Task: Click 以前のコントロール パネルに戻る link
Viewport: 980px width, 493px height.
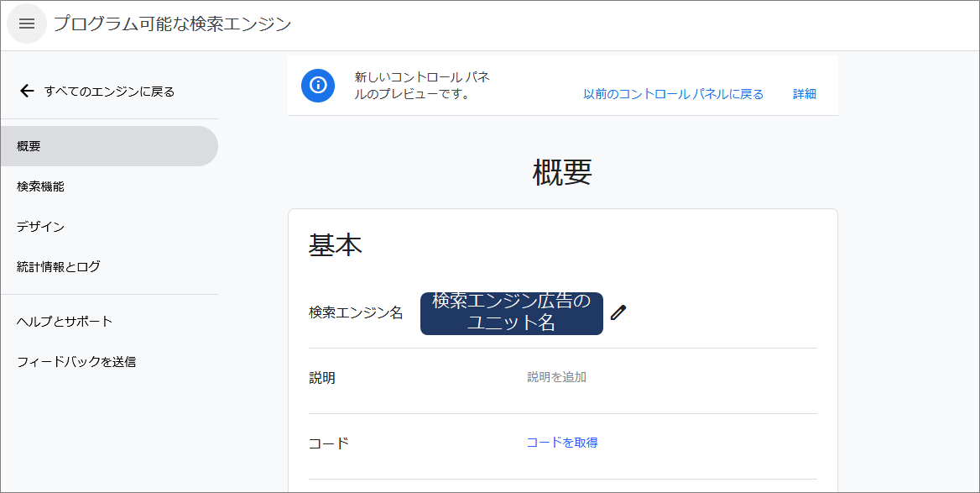Action: [x=673, y=94]
